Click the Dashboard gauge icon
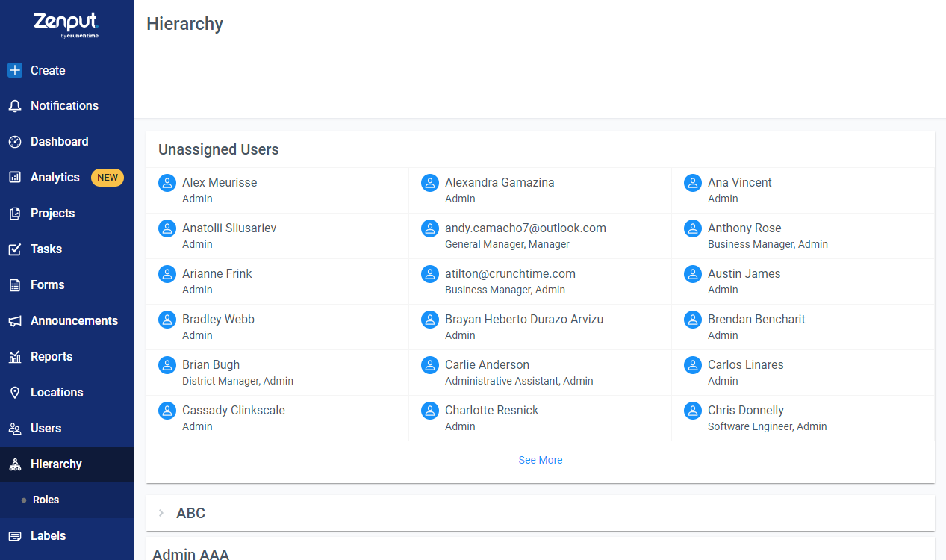This screenshot has width=946, height=560. [x=15, y=142]
